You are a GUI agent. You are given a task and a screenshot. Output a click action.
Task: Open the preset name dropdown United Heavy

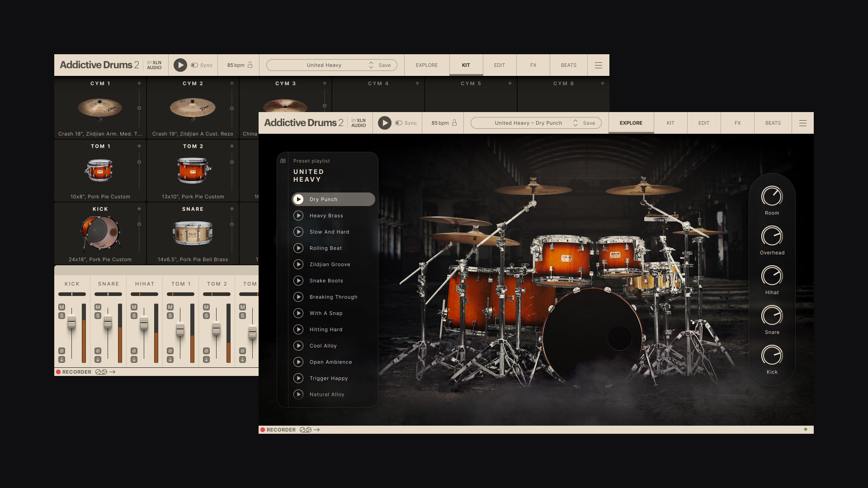pyautogui.click(x=324, y=65)
